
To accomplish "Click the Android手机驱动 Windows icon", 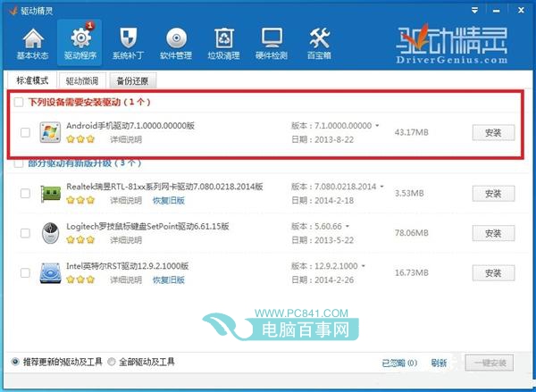I will tap(50, 132).
